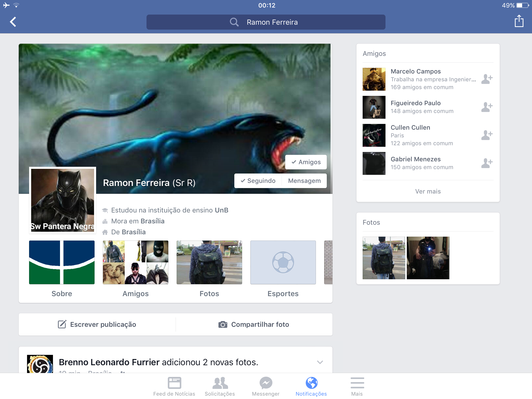Click the Ramon Ferreira search field

[266, 22]
